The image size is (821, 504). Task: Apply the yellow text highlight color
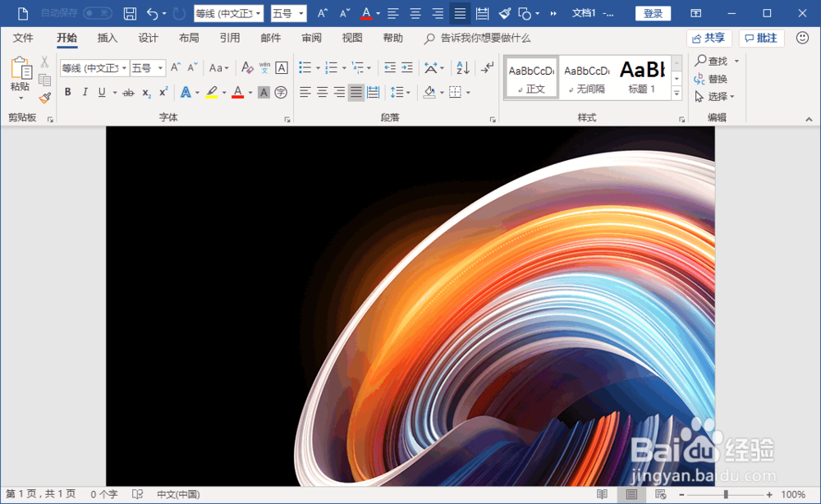click(212, 93)
